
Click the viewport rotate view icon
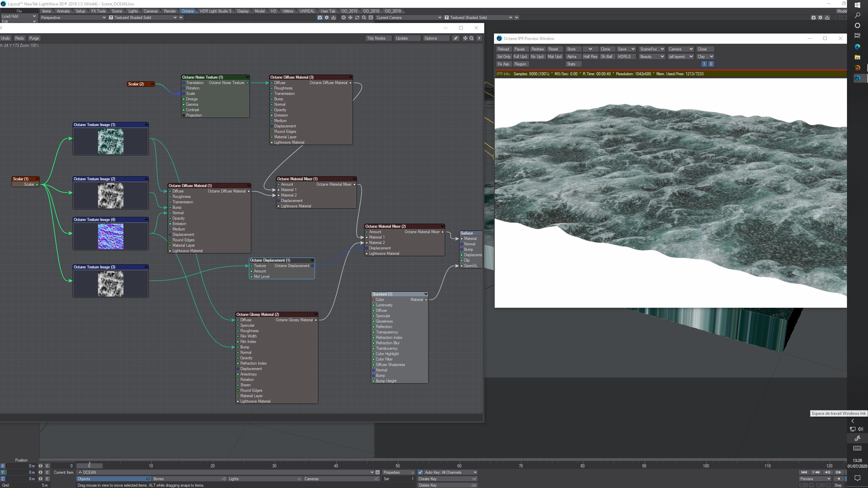pos(357,18)
